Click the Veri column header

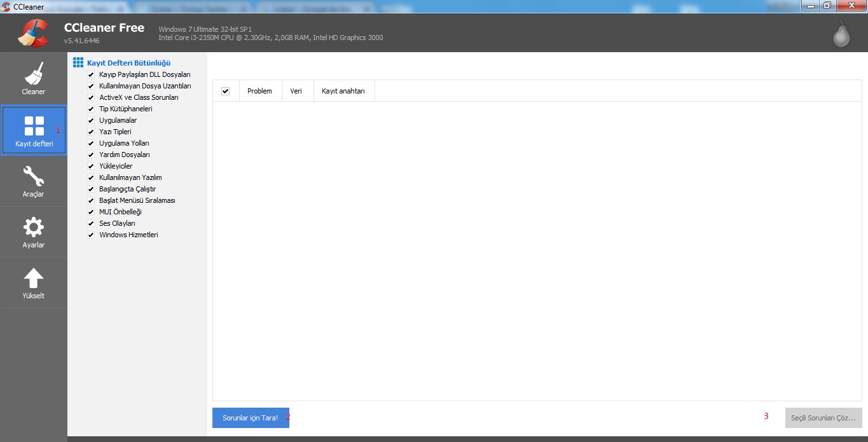(296, 91)
